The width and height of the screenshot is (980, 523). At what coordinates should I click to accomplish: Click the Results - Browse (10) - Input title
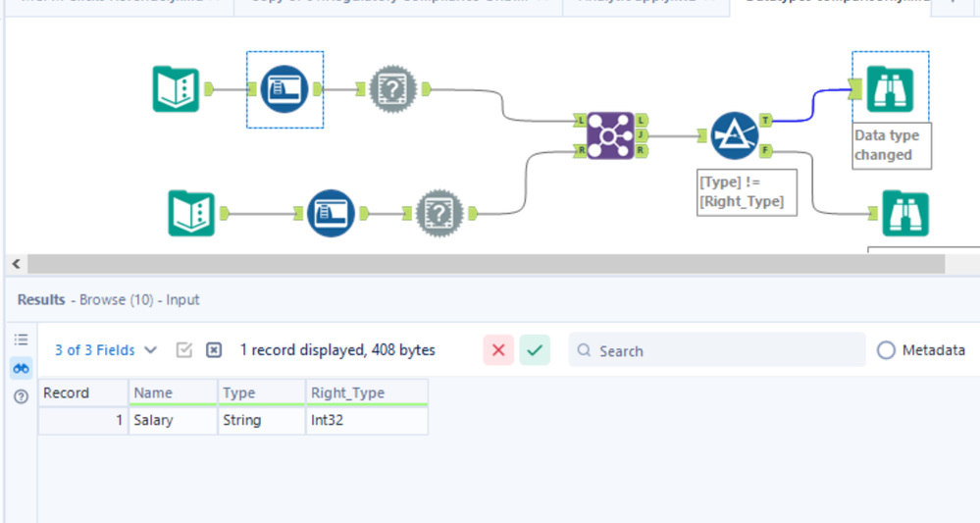point(108,300)
